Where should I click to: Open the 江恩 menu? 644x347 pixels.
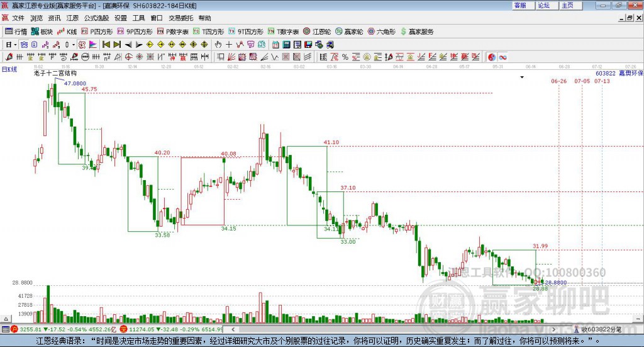pos(72,18)
